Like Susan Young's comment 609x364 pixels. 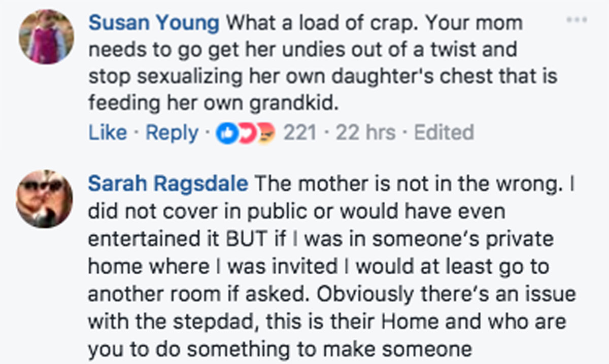point(108,133)
